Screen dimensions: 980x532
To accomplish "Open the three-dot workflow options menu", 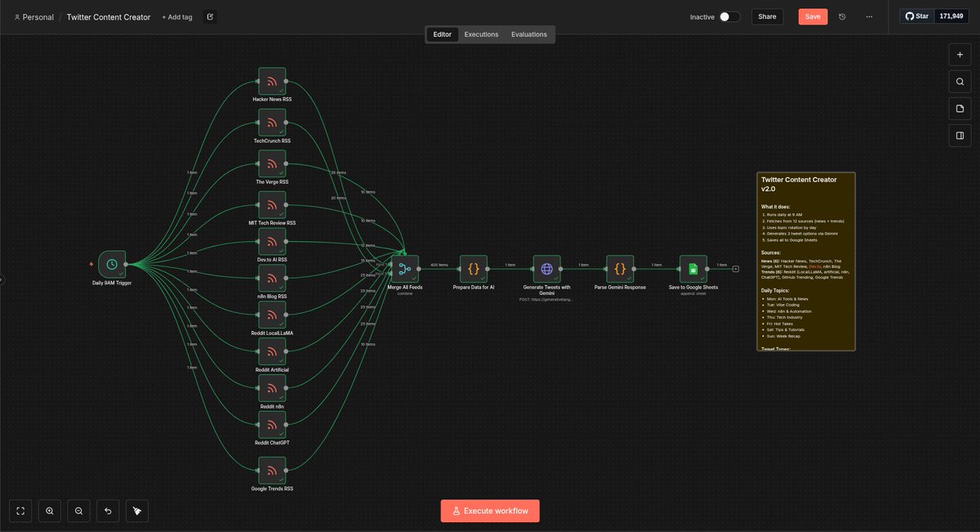I will [869, 16].
